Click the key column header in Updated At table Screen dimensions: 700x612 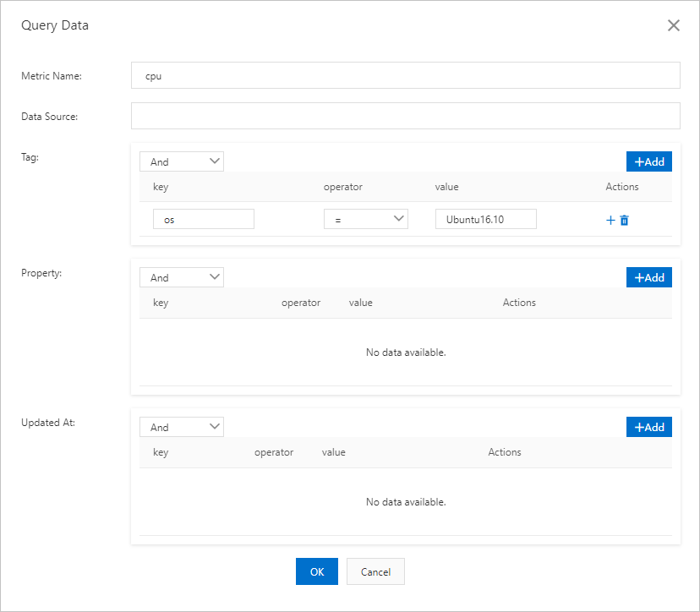coord(161,452)
